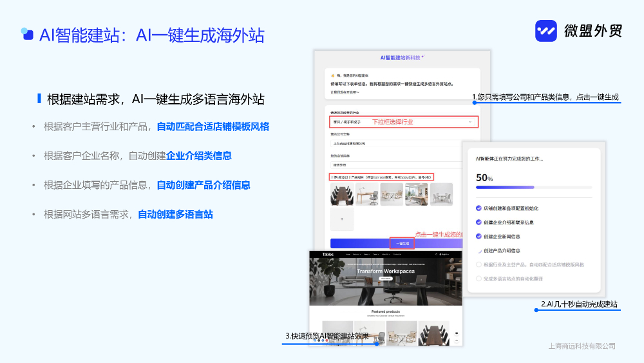The image size is (644, 363).
Task: Click blue text 自动匹配合适店铺模板风格
Action: click(213, 126)
